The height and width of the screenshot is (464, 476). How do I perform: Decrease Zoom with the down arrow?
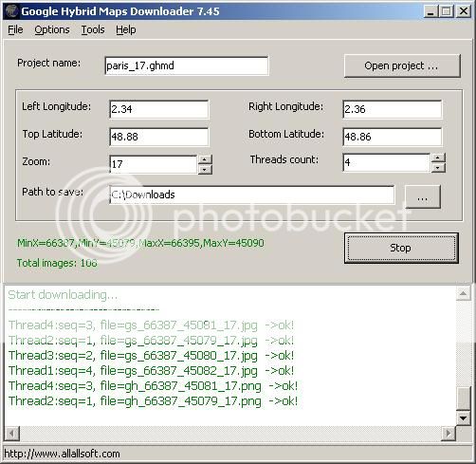click(x=205, y=170)
